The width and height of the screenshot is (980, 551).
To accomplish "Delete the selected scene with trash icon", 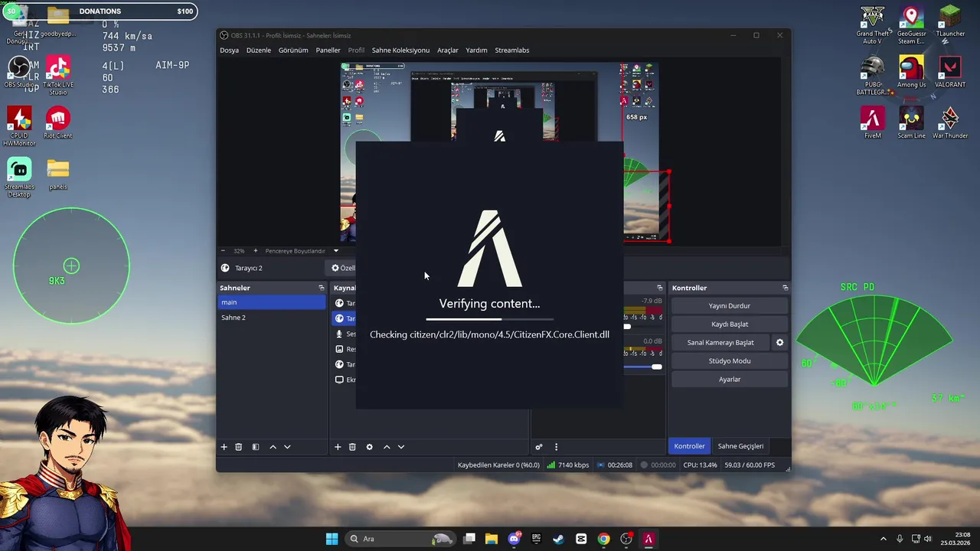I will (x=239, y=447).
